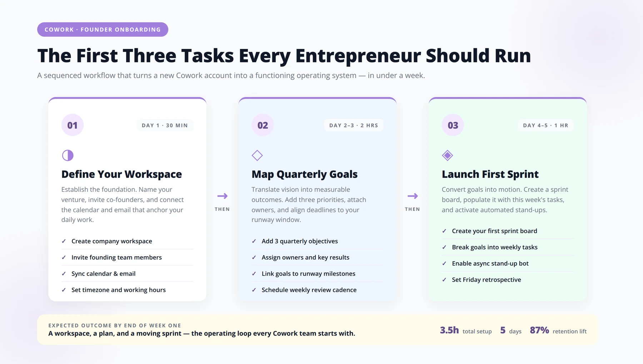Screen dimensions: 643x364
Task: Select the 02 step number badge
Action: [263, 125]
